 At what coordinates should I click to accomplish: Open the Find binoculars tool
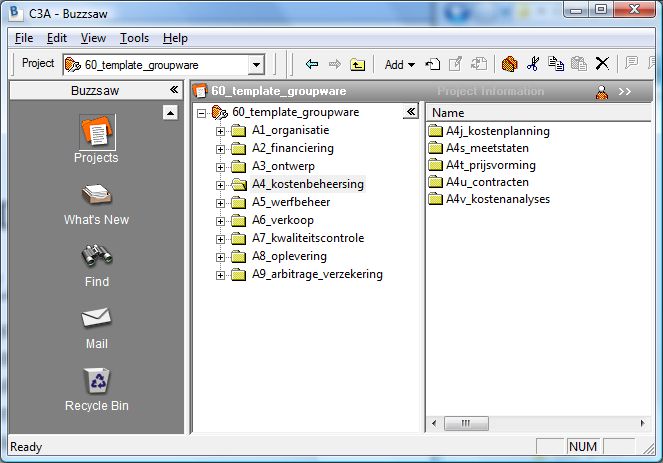point(97,266)
